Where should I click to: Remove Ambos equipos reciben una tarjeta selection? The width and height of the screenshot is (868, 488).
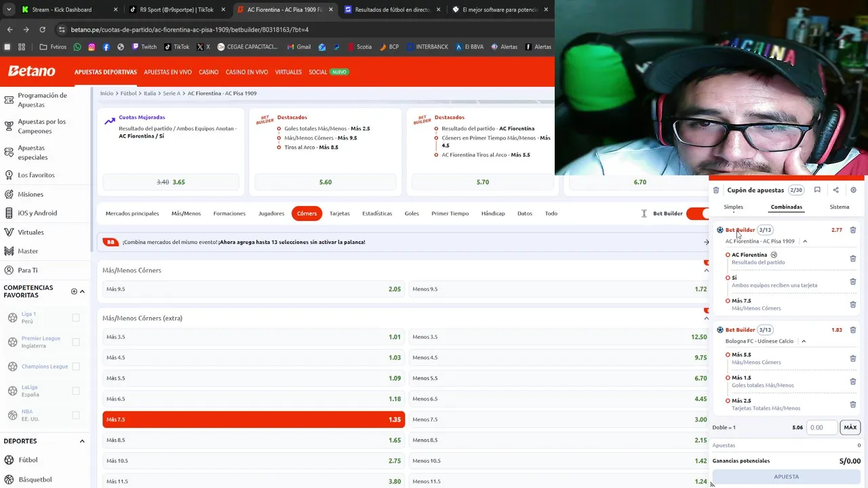click(853, 281)
